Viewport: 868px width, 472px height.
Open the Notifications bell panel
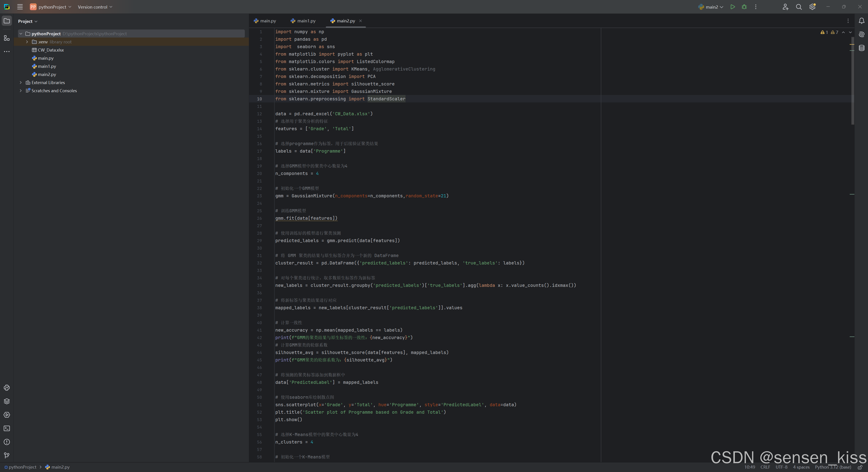click(x=861, y=21)
